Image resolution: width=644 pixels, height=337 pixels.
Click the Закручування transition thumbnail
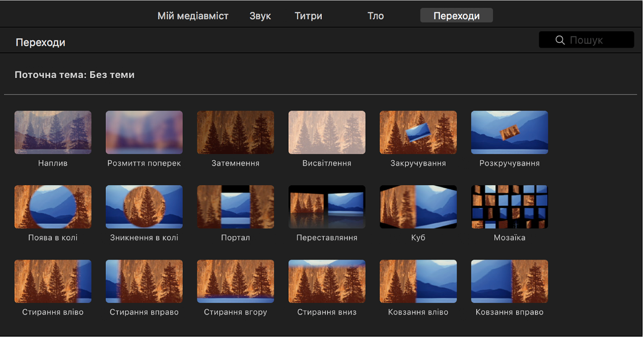pyautogui.click(x=418, y=132)
